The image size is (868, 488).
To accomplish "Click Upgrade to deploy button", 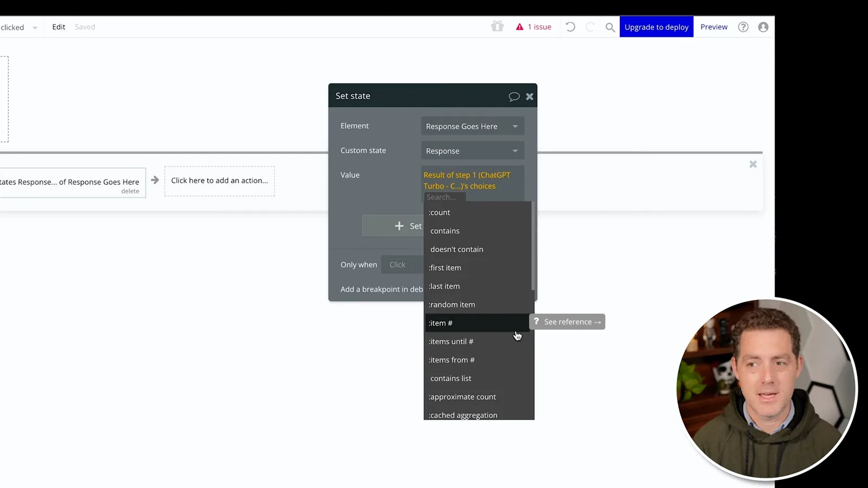I will click(656, 27).
